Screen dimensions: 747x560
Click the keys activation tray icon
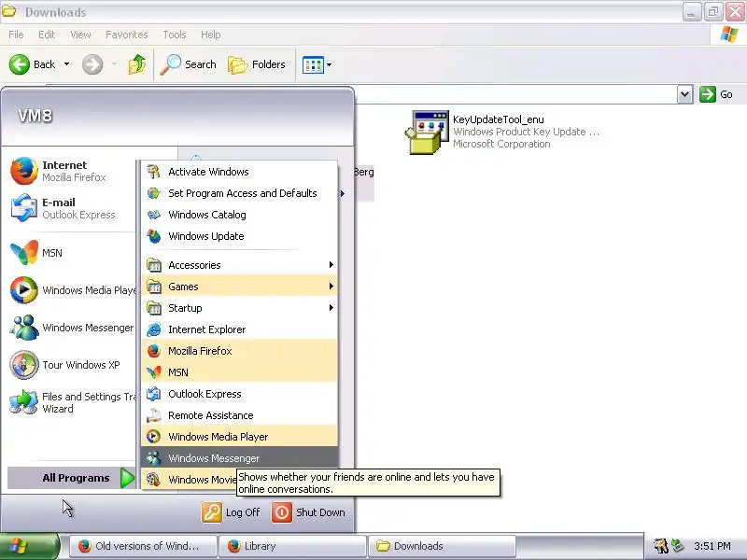tap(661, 546)
